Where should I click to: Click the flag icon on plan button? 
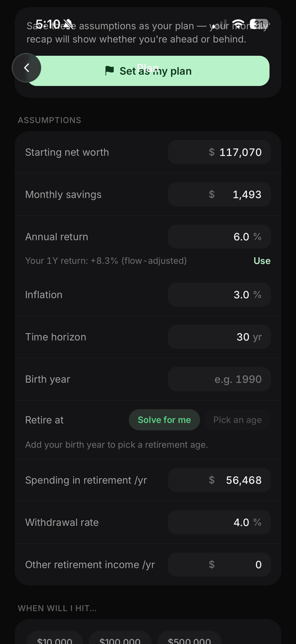[x=109, y=71]
